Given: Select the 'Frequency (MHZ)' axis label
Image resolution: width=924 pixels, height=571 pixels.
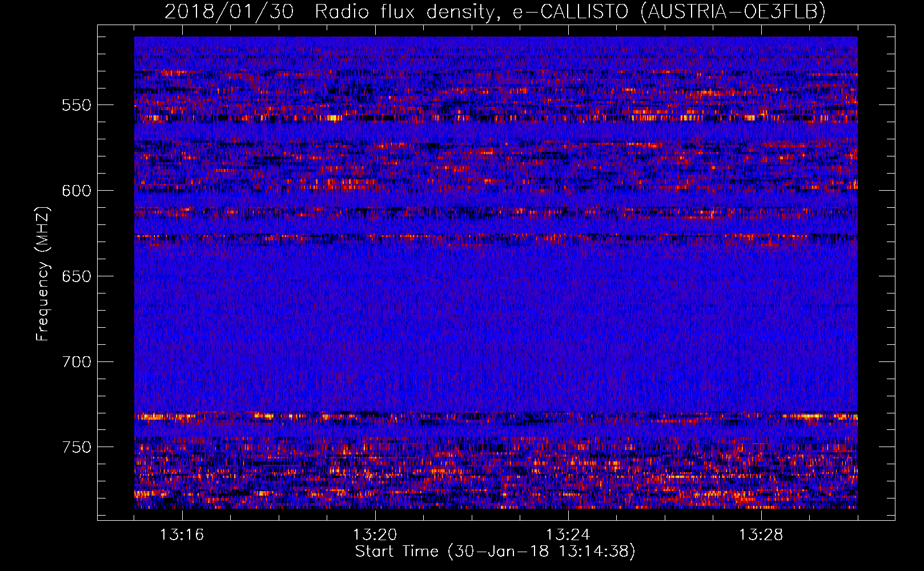Looking at the screenshot, I should pyautogui.click(x=43, y=274).
